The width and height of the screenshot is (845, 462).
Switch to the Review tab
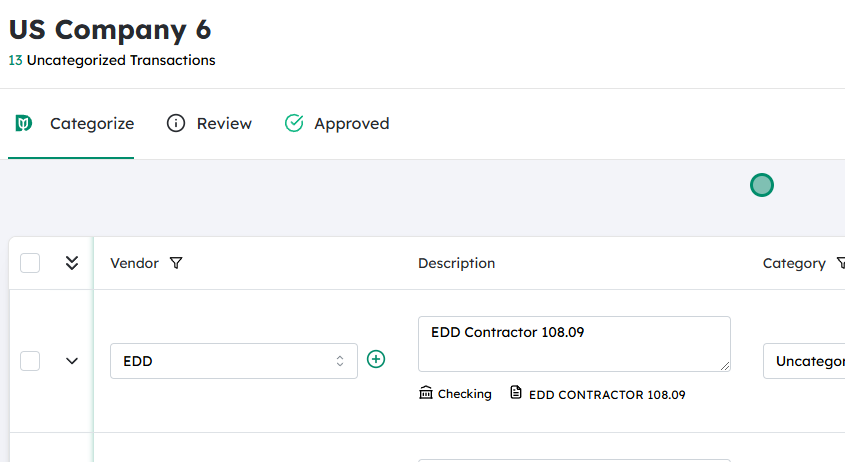[224, 124]
